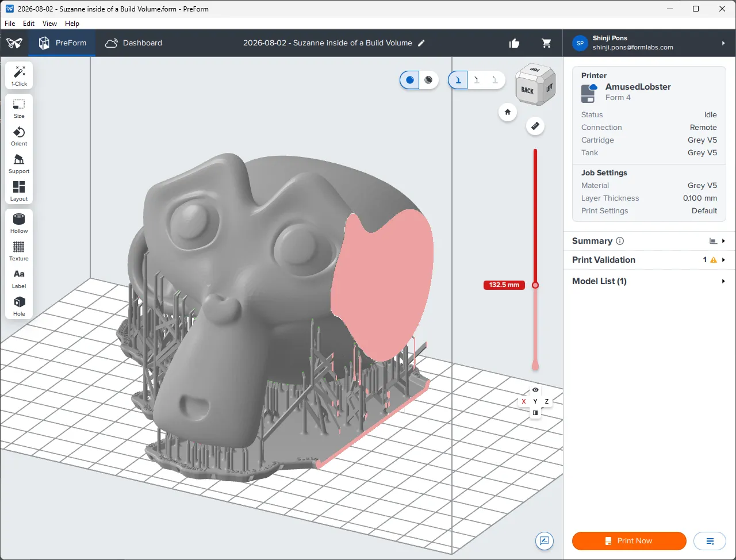Open the Edit menu
Viewport: 736px width, 560px height.
point(29,24)
